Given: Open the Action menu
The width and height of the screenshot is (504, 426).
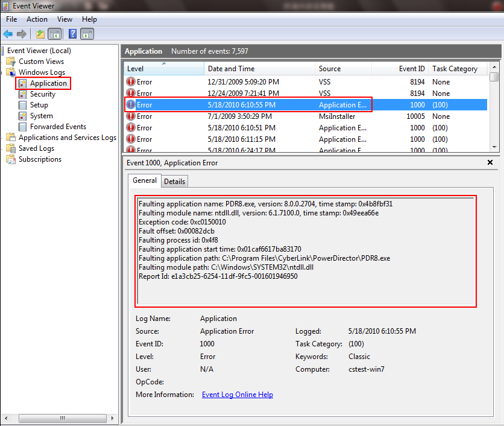Looking at the screenshot, I should coord(37,19).
